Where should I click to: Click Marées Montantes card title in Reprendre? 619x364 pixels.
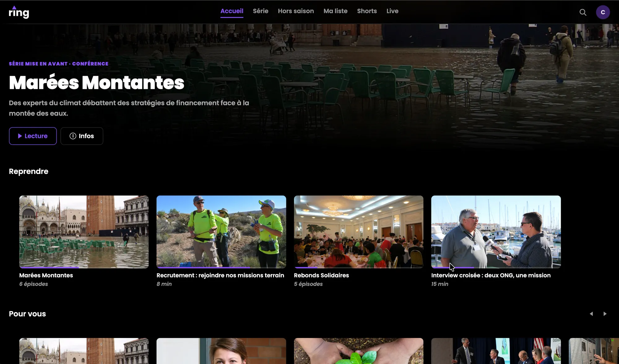point(46,275)
